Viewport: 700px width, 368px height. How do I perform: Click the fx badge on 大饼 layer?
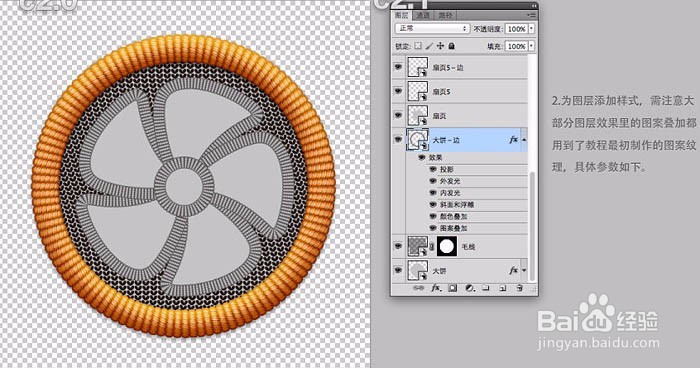pos(513,270)
